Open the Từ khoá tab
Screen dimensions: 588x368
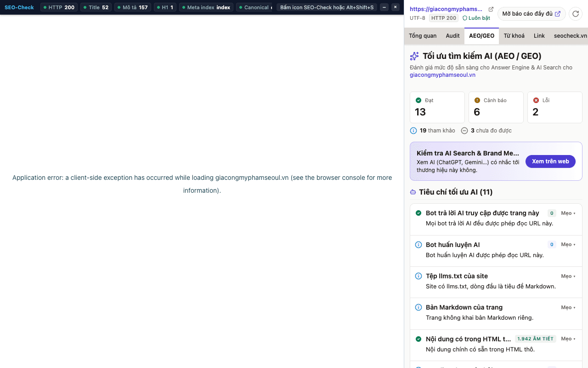pos(514,36)
